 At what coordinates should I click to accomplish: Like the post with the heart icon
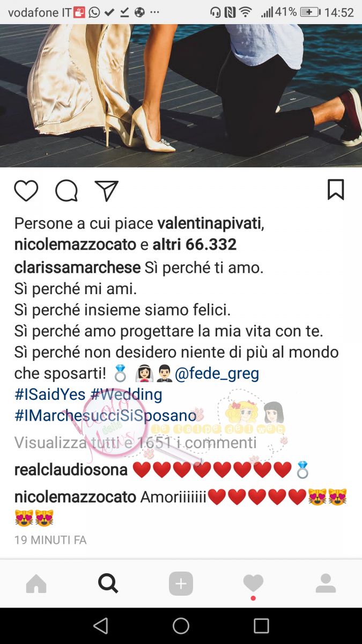click(x=26, y=191)
